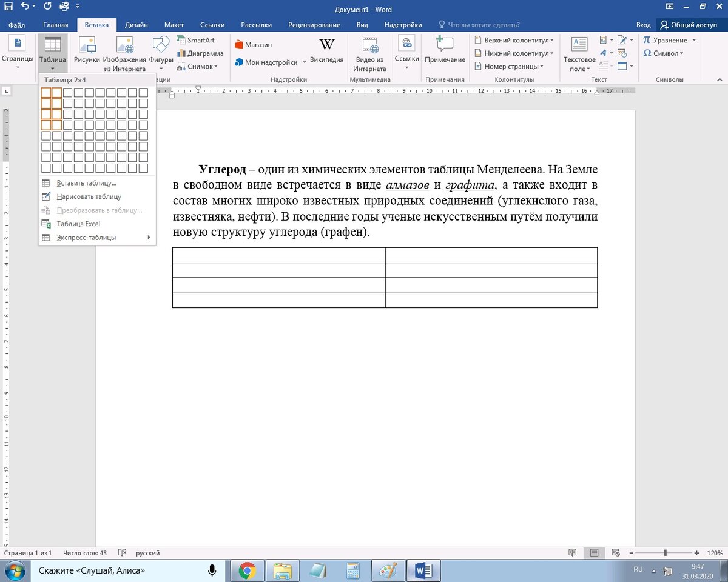728x582 pixels.
Task: Click the 120% zoom level
Action: 715,553
